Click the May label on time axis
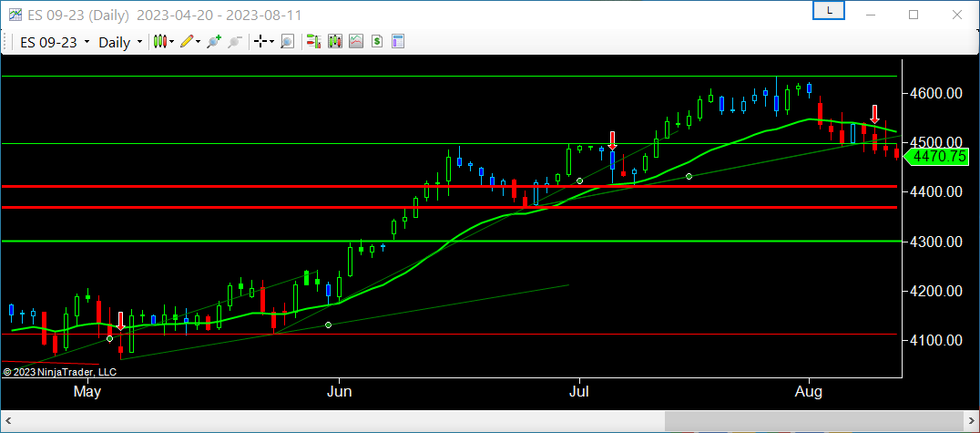The image size is (980, 433). [87, 392]
